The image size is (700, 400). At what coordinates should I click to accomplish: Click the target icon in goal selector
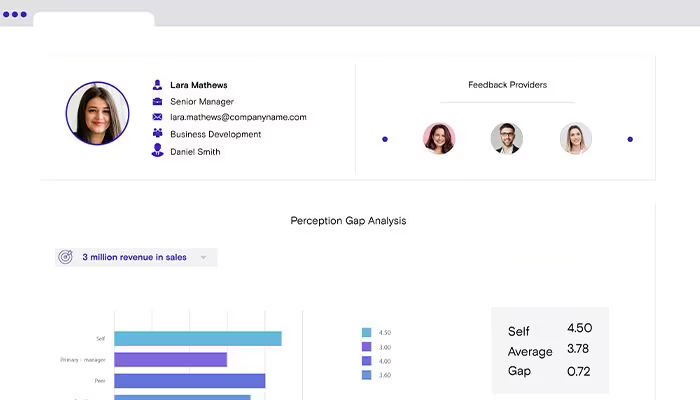click(x=66, y=257)
